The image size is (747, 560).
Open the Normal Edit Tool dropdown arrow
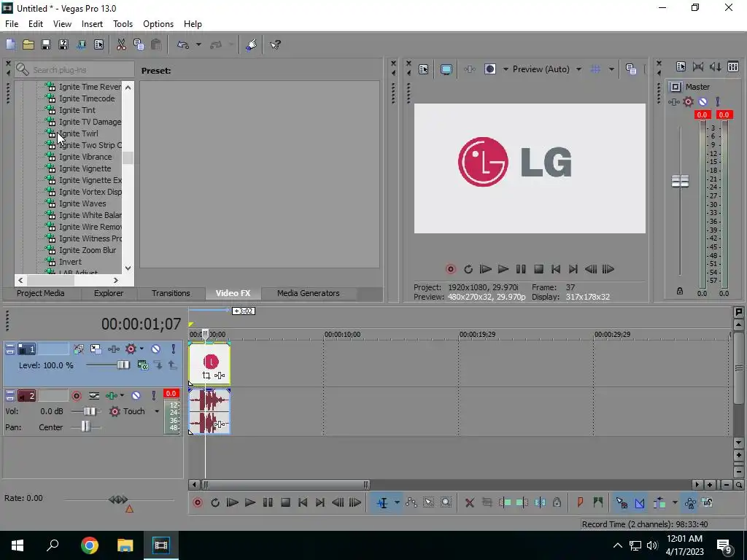point(397,503)
